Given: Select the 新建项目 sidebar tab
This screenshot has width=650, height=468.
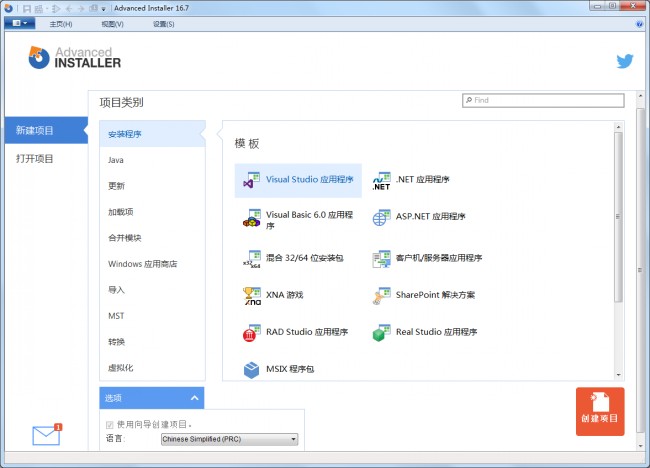Looking at the screenshot, I should click(46, 130).
